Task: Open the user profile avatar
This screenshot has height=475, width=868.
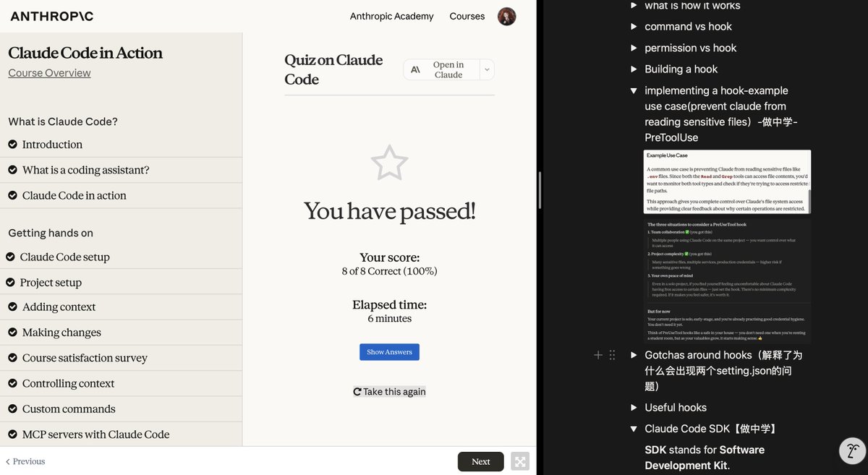Action: (507, 17)
